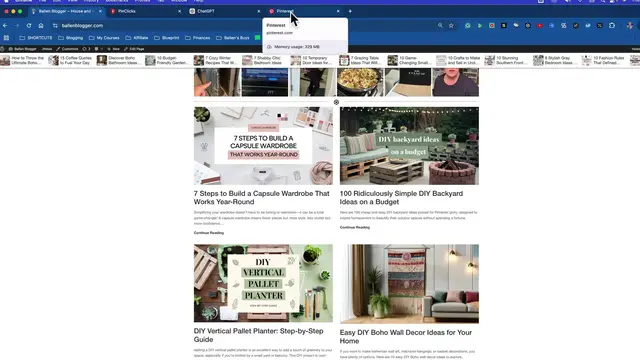Open '10 Fashion Rules That Defined' ticker post
This screenshot has width=640, height=360.
603,60
